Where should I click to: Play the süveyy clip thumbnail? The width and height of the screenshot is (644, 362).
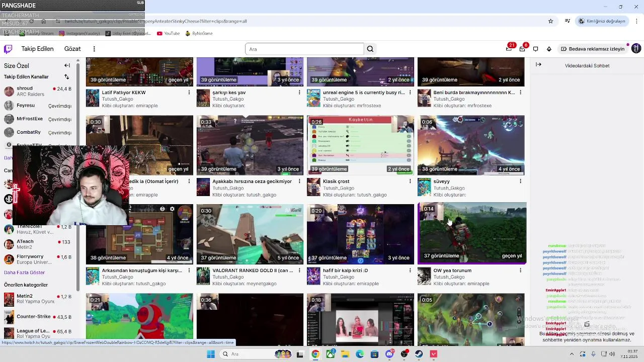471,145
